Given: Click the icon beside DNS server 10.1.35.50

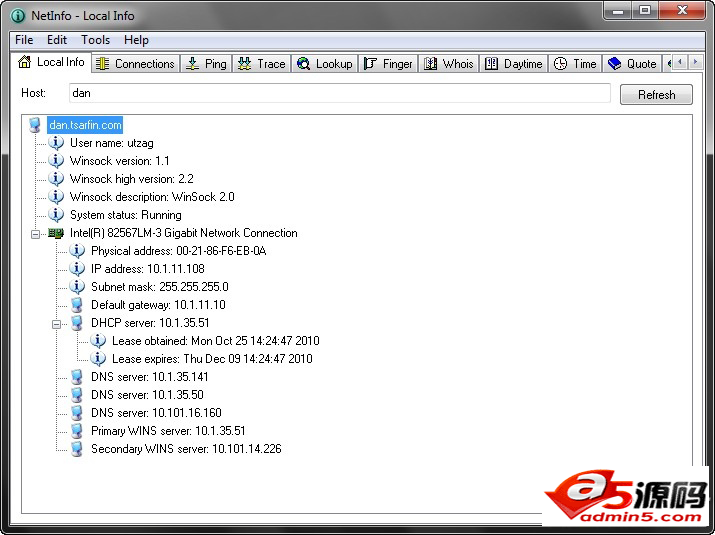Looking at the screenshot, I should (77, 395).
